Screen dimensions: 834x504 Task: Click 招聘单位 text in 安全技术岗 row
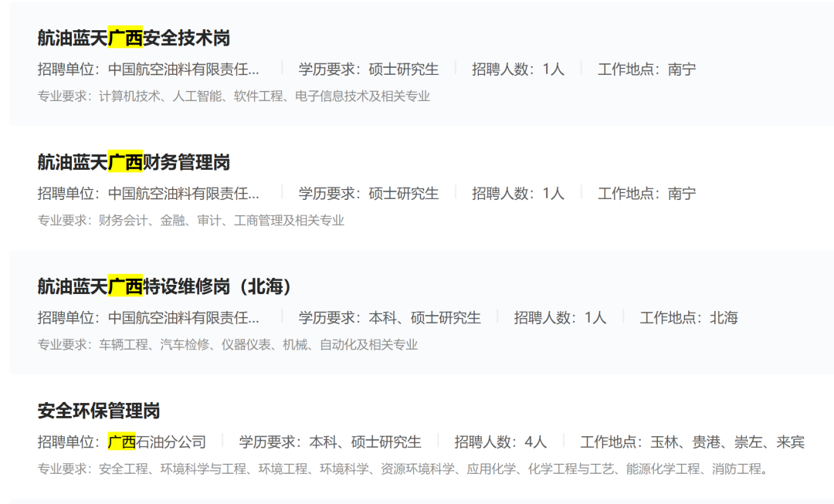click(148, 69)
